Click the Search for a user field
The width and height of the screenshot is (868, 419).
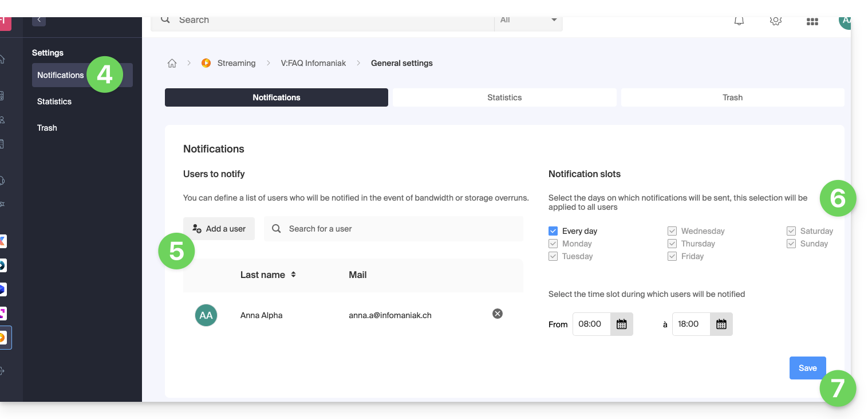point(401,229)
